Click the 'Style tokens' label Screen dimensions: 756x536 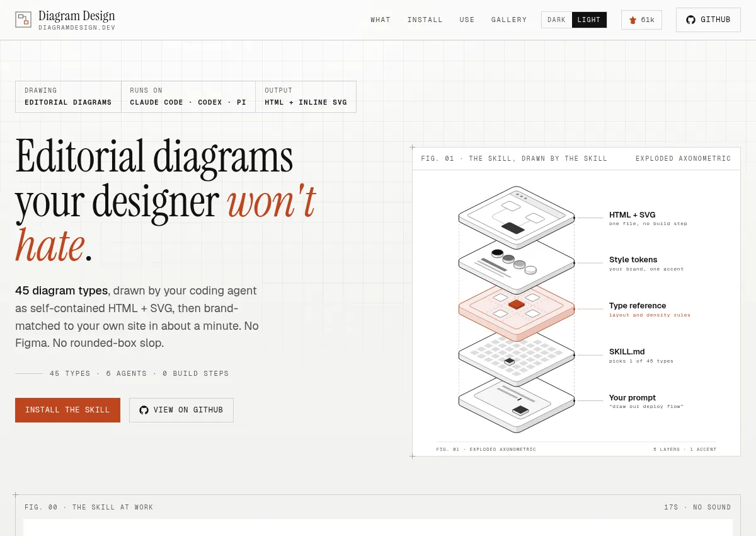click(x=633, y=260)
